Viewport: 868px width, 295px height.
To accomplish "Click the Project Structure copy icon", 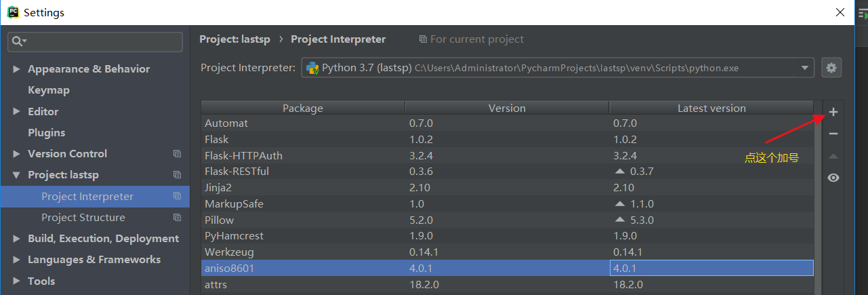I will 178,218.
